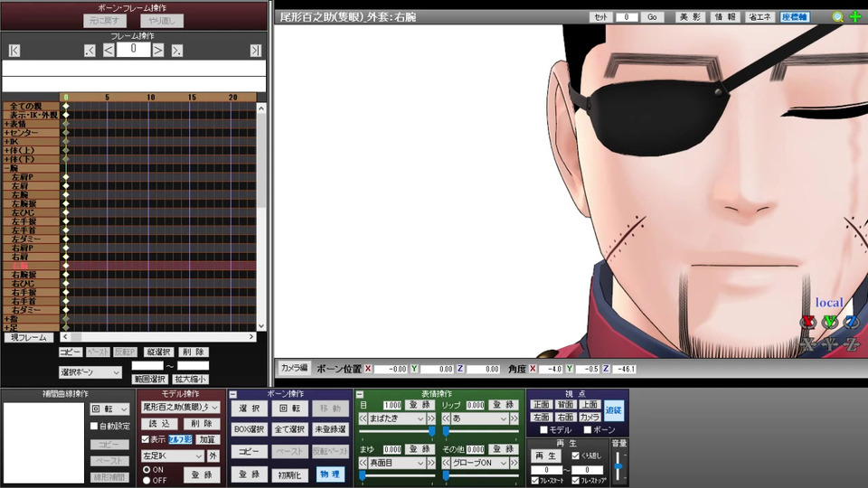Expand the +表情 bone group row
868x488 pixels.
(31, 124)
